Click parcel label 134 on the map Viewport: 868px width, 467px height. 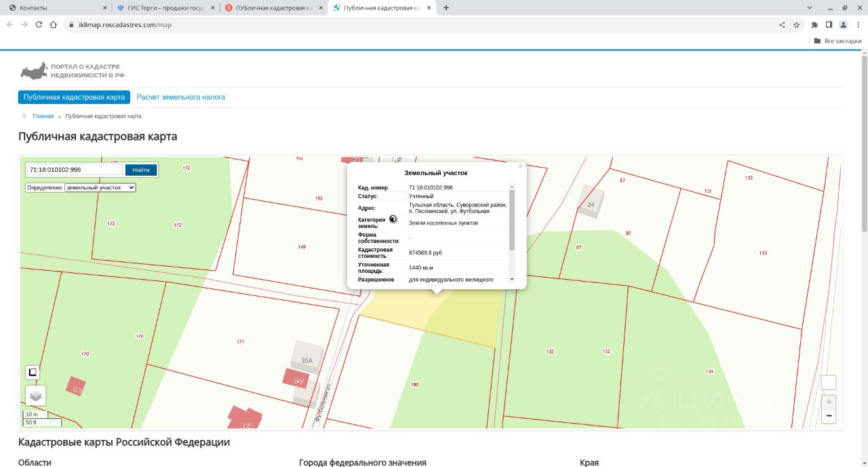tap(709, 371)
